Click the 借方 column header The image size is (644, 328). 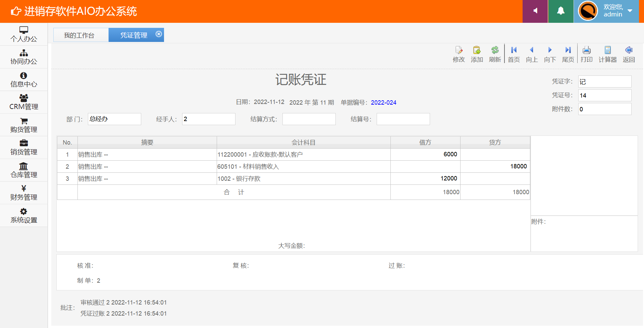coord(425,142)
